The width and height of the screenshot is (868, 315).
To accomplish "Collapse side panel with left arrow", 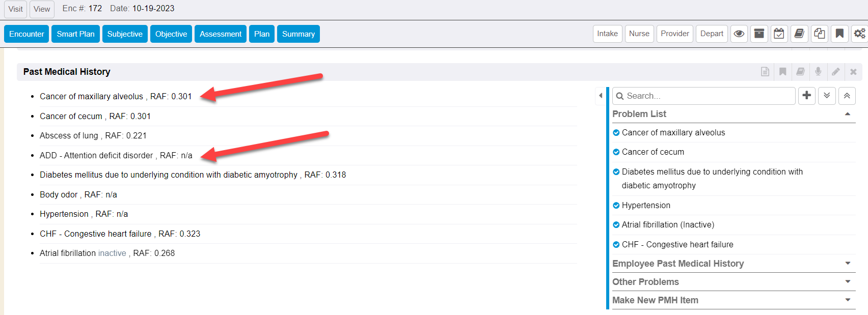I will pos(601,96).
